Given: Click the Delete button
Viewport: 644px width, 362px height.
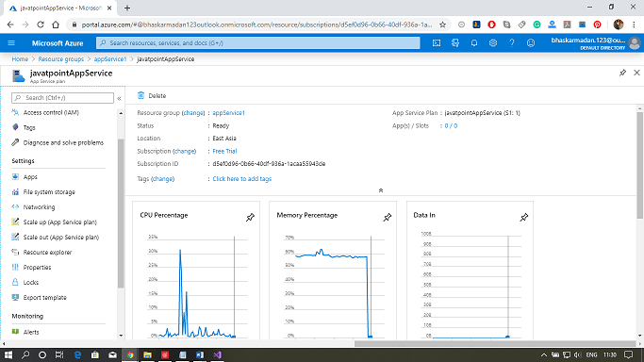Looking at the screenshot, I should (152, 95).
